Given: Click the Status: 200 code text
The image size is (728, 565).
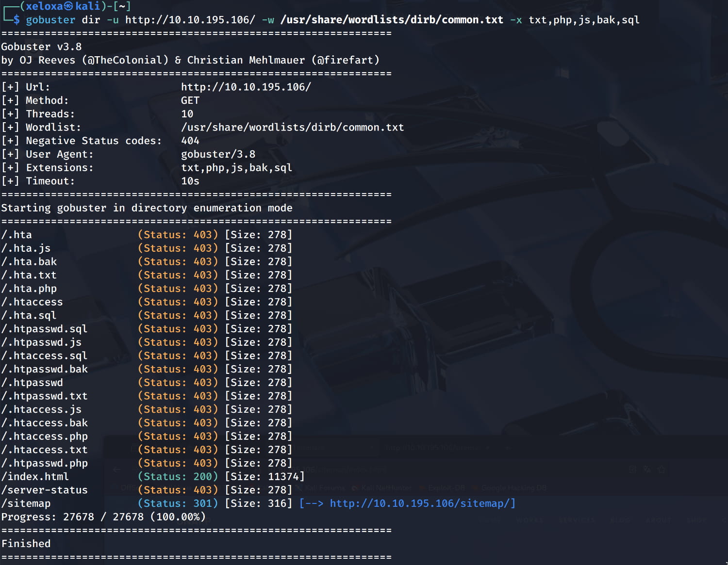Looking at the screenshot, I should [178, 477].
